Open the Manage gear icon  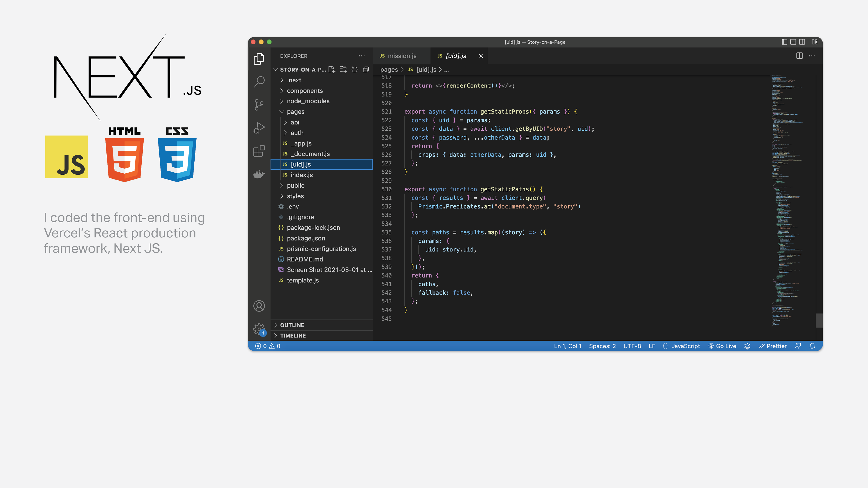(259, 329)
